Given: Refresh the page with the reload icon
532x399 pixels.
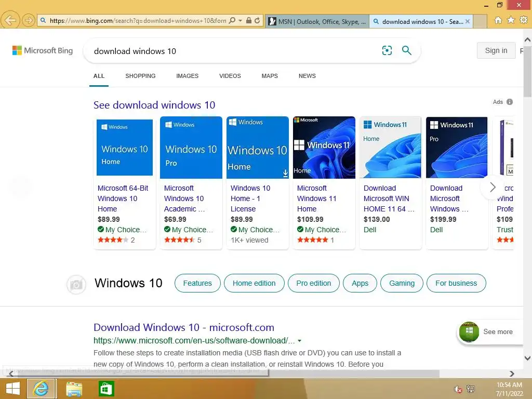Looking at the screenshot, I should click(257, 20).
